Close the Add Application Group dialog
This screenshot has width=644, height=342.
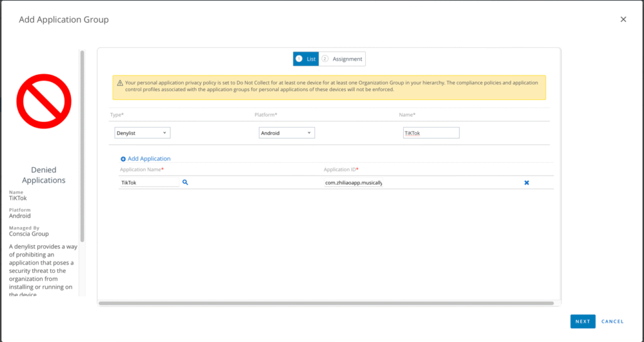click(623, 19)
